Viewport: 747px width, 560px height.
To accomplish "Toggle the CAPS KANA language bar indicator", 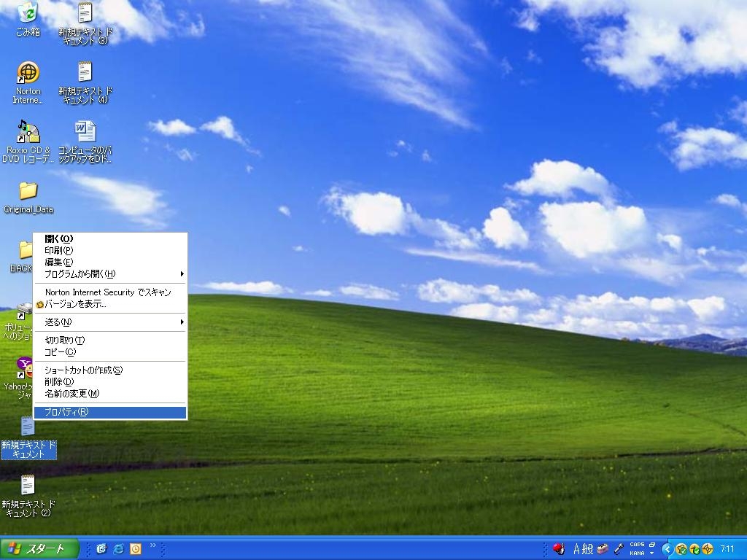I will [637, 549].
